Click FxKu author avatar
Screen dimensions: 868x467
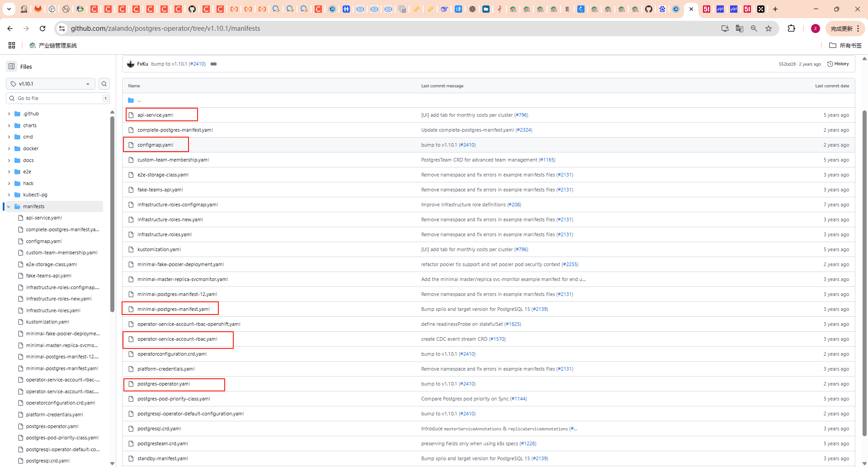[131, 64]
